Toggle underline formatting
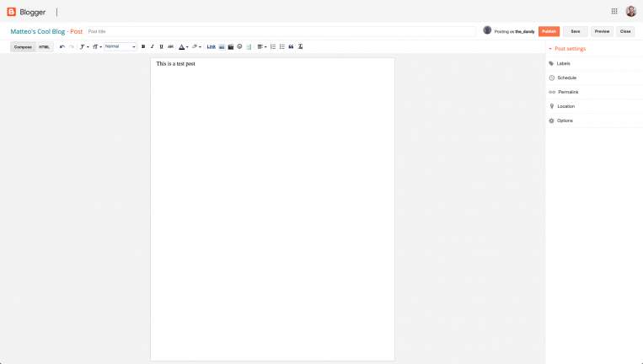 point(161,46)
